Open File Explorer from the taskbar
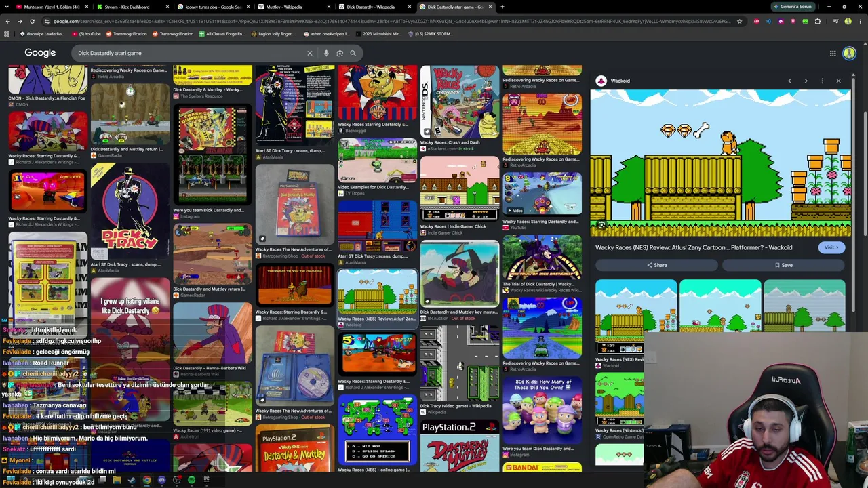 coord(117,481)
